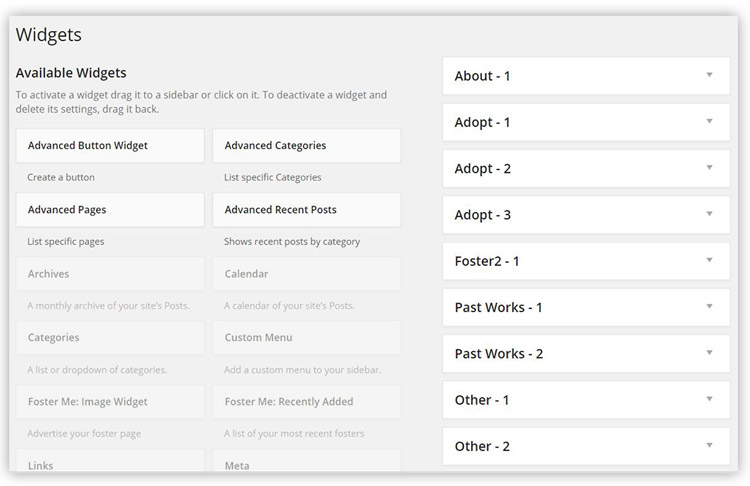Choose the Advanced Recent Posts widget
750x486 pixels.
coord(307,210)
